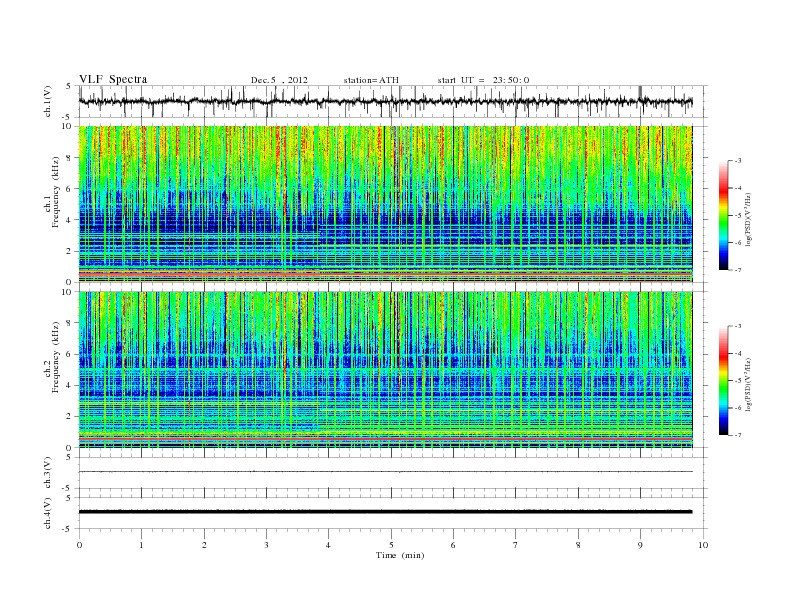Image resolution: width=792 pixels, height=612 pixels.
Task: Click the "8" kHz tick on ch.1 axis
Action: tap(69, 158)
